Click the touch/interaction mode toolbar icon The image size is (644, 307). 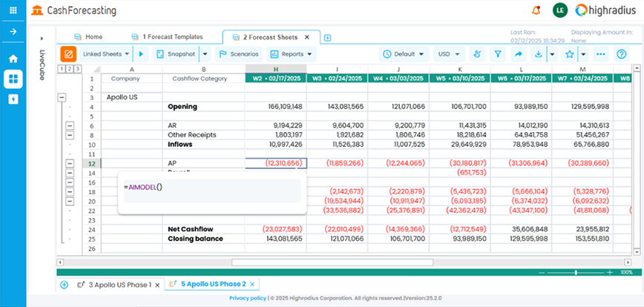tap(477, 54)
